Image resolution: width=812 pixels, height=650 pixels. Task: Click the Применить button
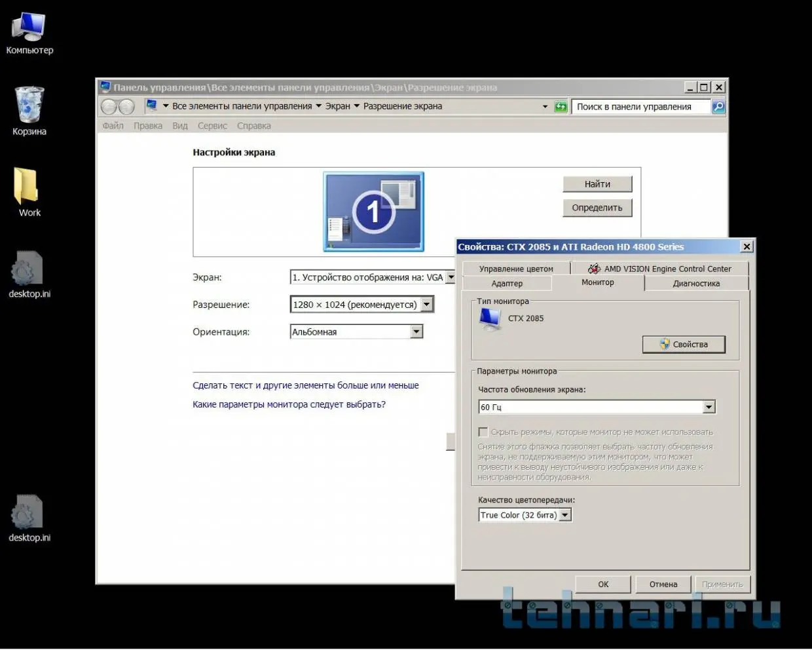[x=722, y=584]
